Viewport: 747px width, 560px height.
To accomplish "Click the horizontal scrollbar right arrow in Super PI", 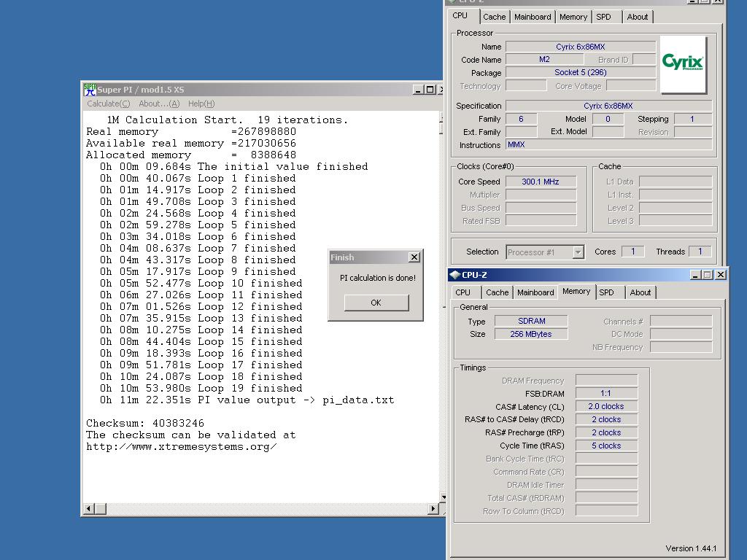I will click(433, 508).
